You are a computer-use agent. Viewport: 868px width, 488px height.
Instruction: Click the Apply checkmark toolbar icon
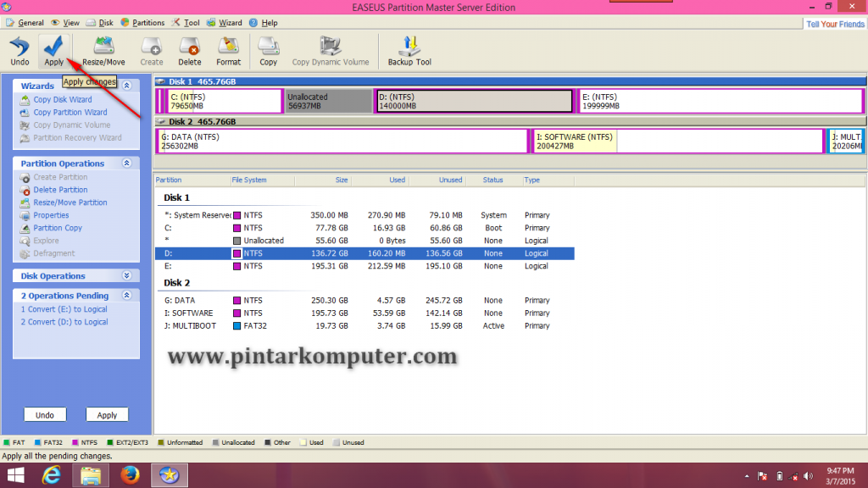coord(53,51)
